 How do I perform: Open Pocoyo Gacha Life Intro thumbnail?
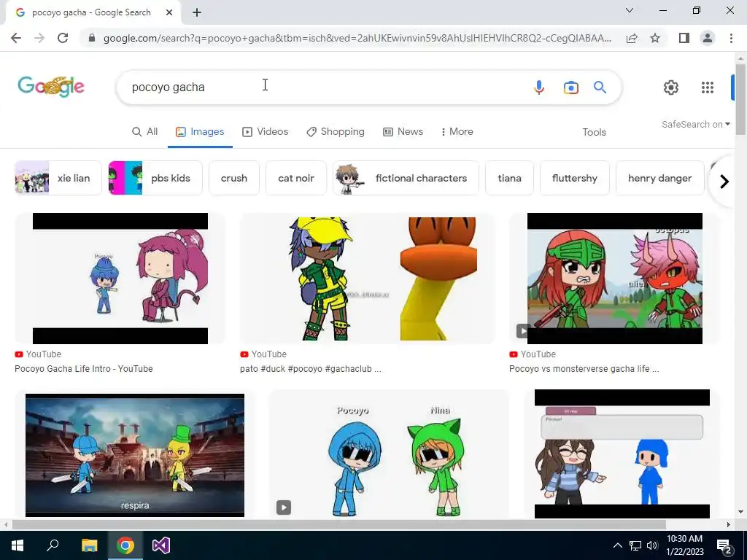point(120,279)
